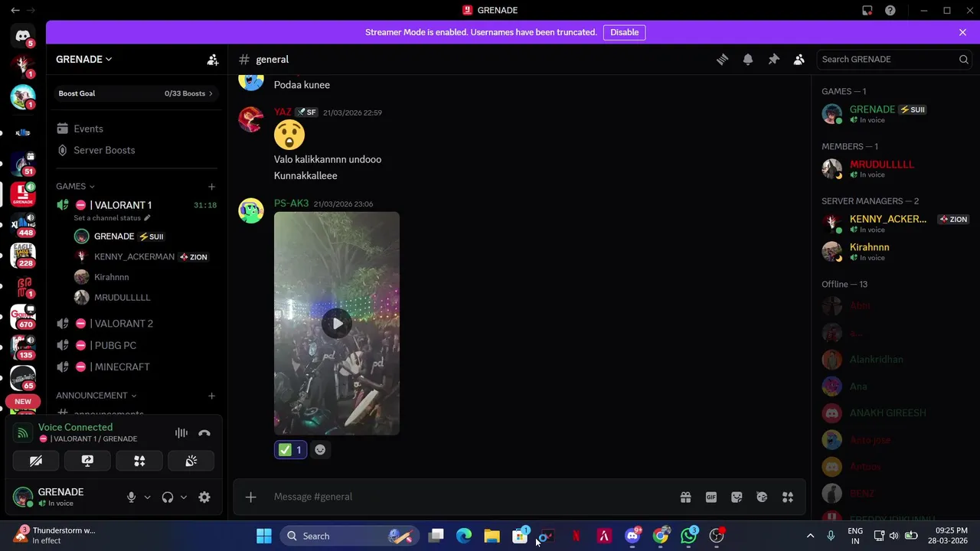Start an activity from voice panel
The image size is (980, 551).
tap(139, 461)
